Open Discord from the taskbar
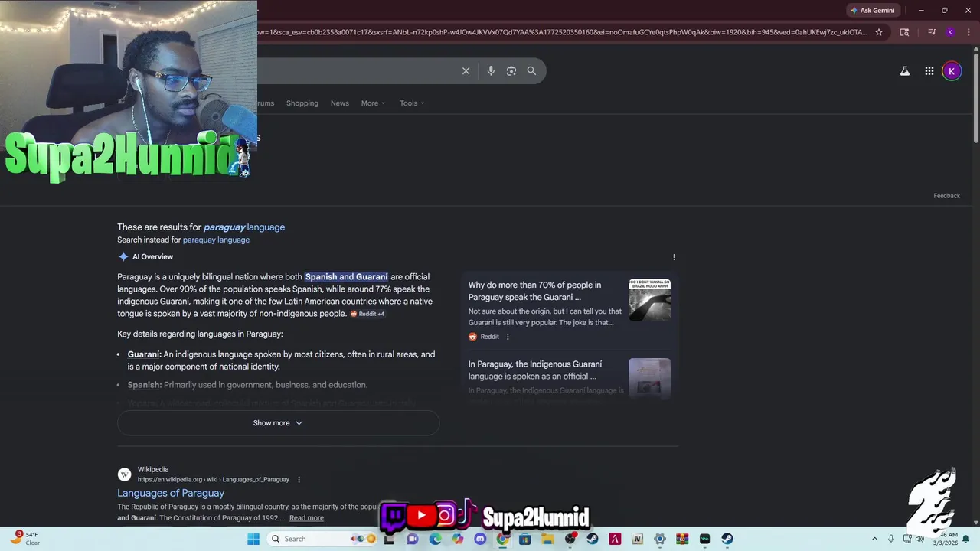Viewport: 980px width, 551px height. pos(480,539)
